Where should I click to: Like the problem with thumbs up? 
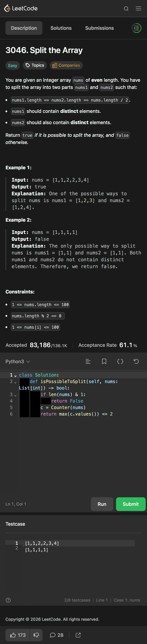[18, 635]
